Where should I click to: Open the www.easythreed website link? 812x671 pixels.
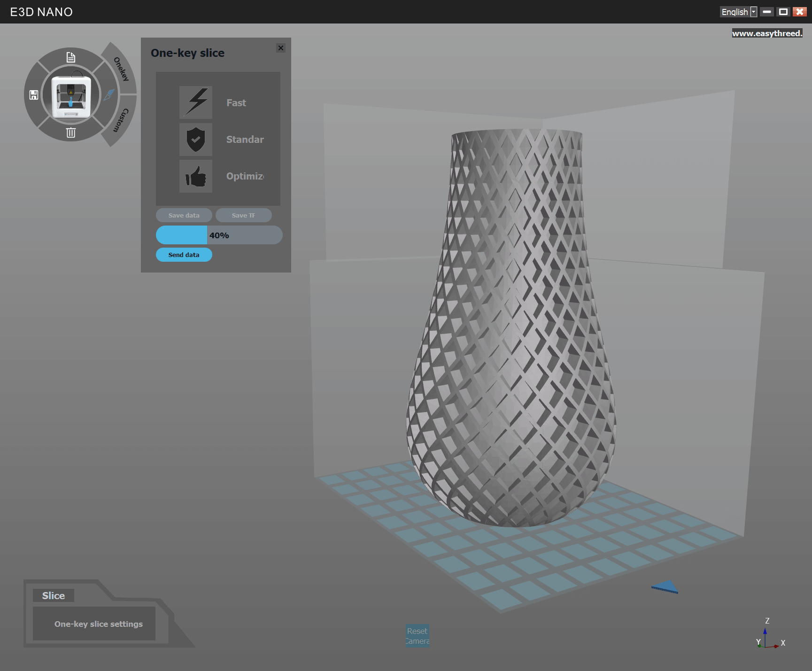click(x=767, y=33)
